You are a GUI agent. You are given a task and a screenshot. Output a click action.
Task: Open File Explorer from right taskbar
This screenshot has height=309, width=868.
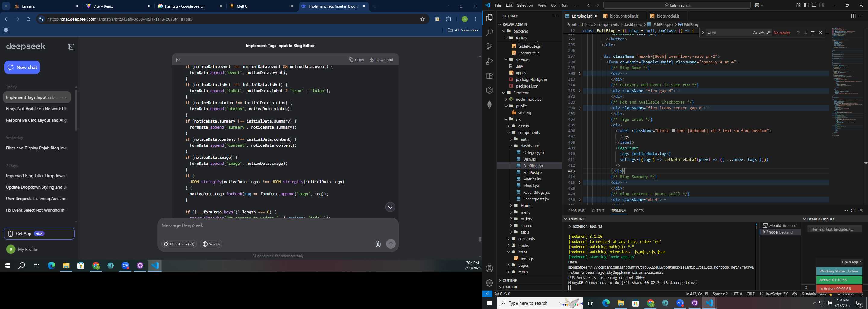[x=621, y=303]
